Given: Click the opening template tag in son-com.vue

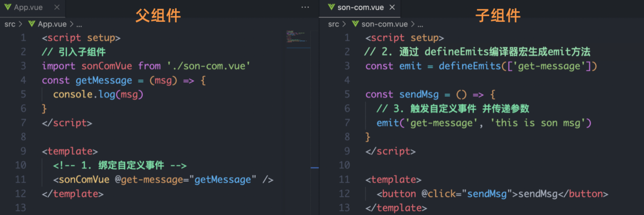Looking at the screenshot, I should pyautogui.click(x=393, y=180).
